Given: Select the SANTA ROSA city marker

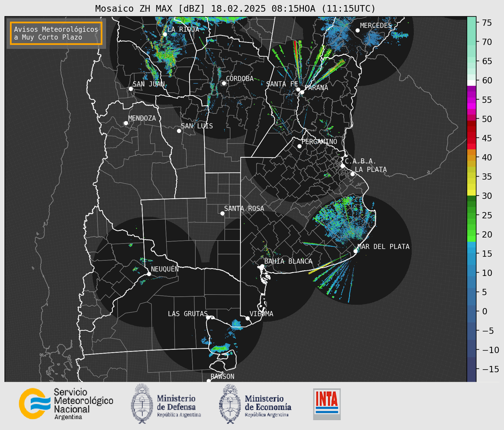Looking at the screenshot, I should (222, 214).
